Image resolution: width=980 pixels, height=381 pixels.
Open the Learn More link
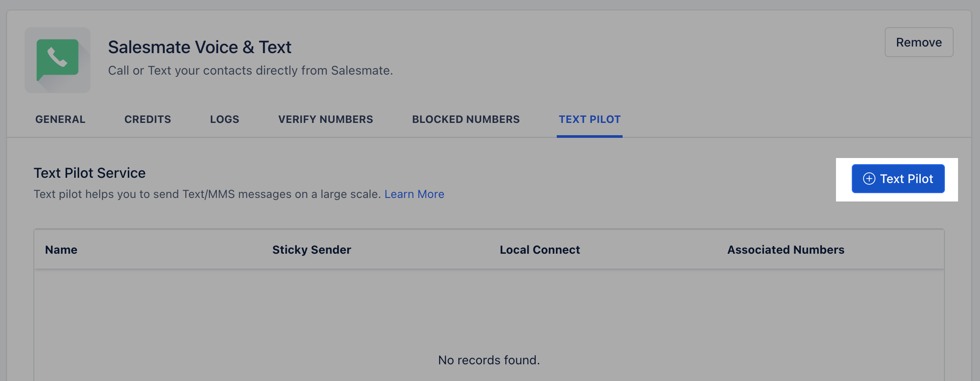coord(414,194)
